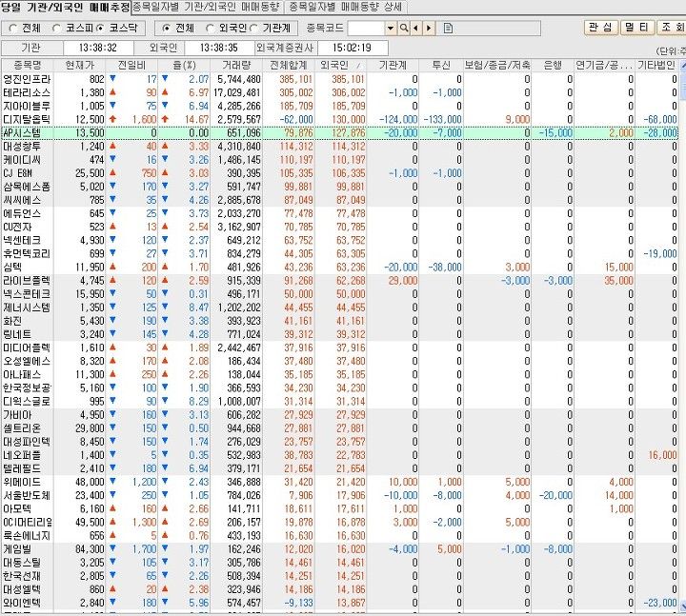Select the 테라리소스 row
This screenshot has height=616, width=686.
339,92
